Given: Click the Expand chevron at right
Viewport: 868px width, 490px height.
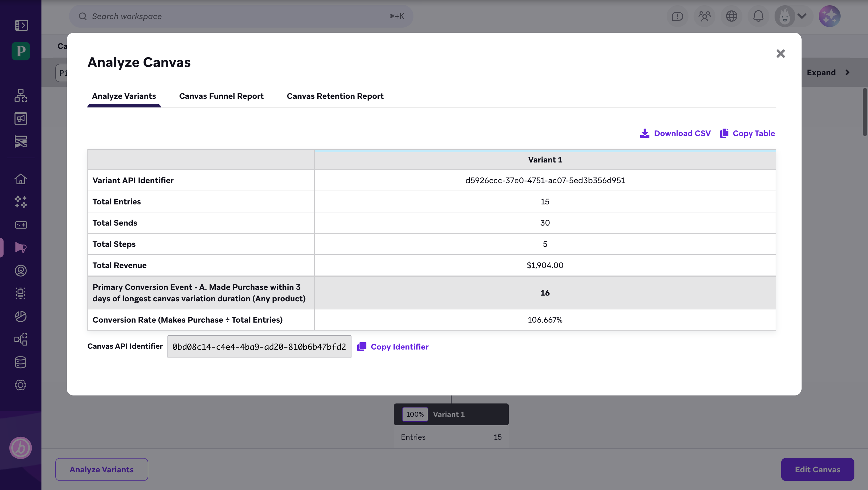Looking at the screenshot, I should (847, 73).
